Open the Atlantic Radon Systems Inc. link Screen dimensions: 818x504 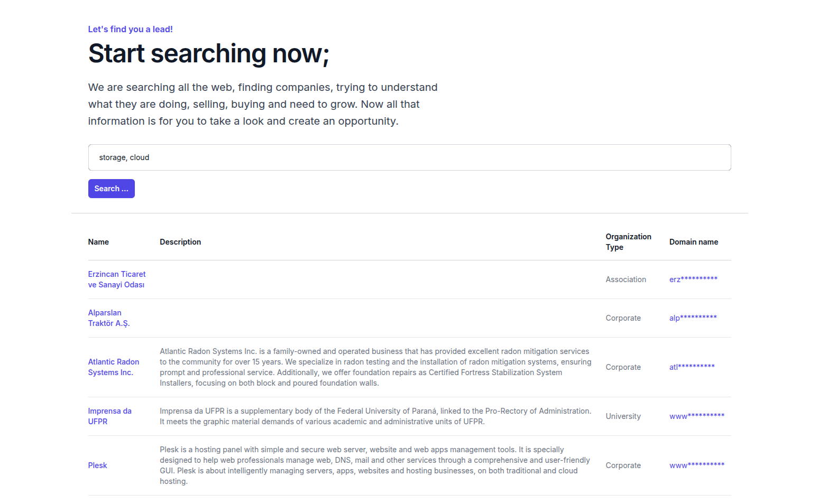(113, 367)
